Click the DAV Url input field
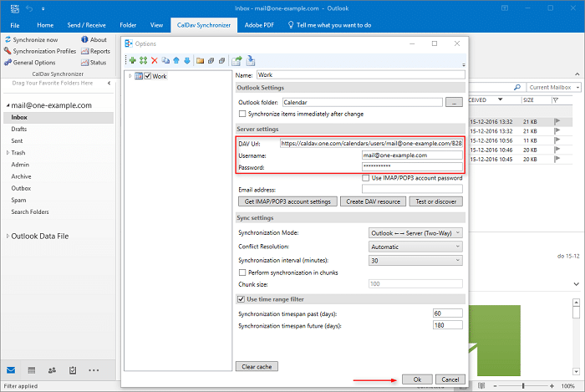 (x=371, y=143)
